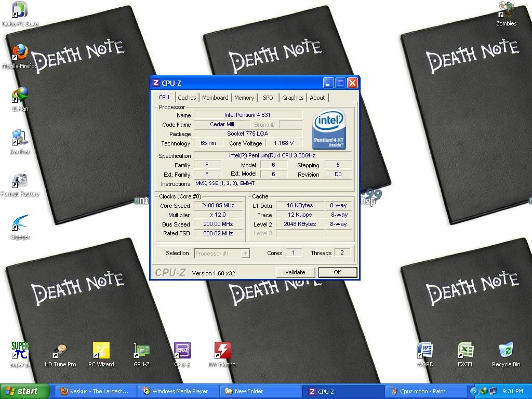The height and width of the screenshot is (399, 532).
Task: Click the Package value Socket 775 LGA
Action: 248,134
